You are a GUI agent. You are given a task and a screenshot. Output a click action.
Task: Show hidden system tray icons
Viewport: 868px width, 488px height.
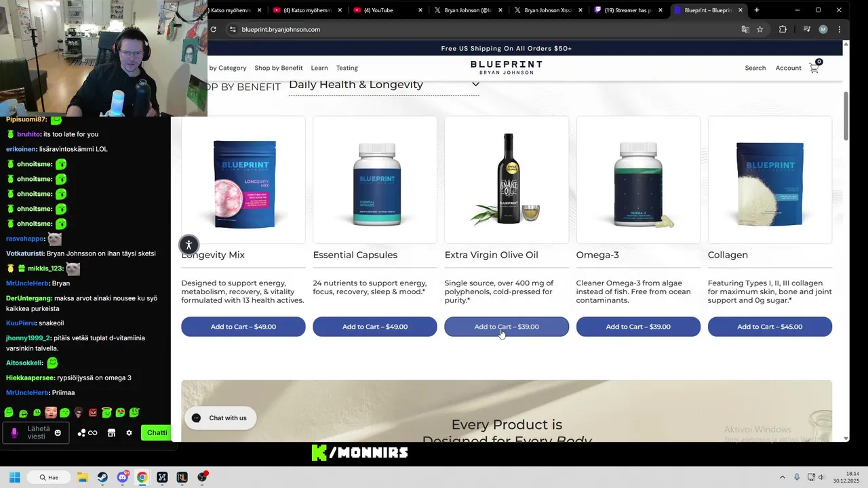[782, 477]
